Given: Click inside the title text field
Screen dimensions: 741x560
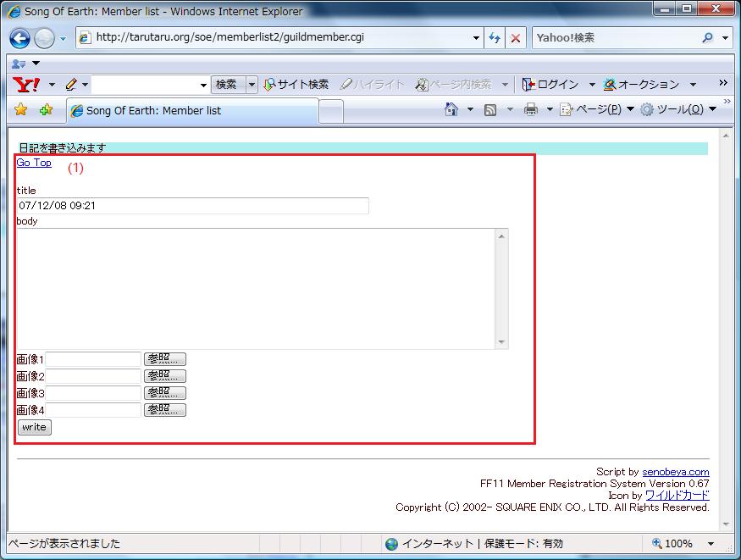Looking at the screenshot, I should [192, 206].
